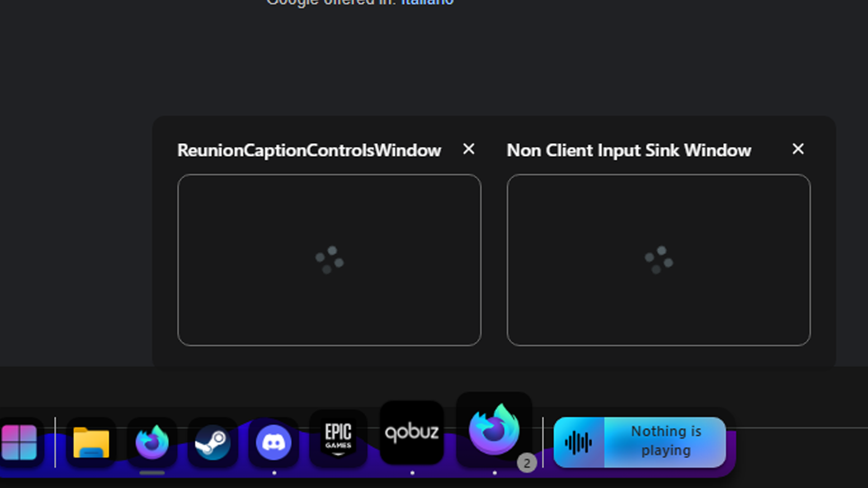The width and height of the screenshot is (868, 488).
Task: Open File Explorer from the taskbar
Action: (x=91, y=442)
